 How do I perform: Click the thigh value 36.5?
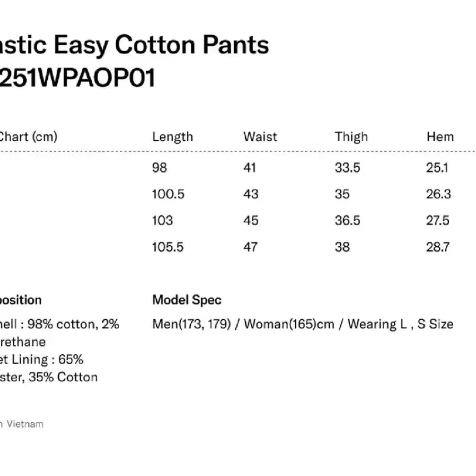click(x=348, y=221)
